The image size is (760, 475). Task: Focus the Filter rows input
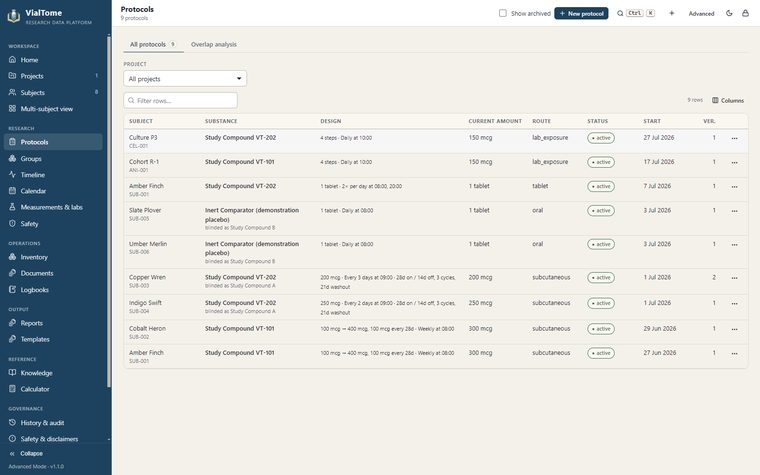point(181,100)
